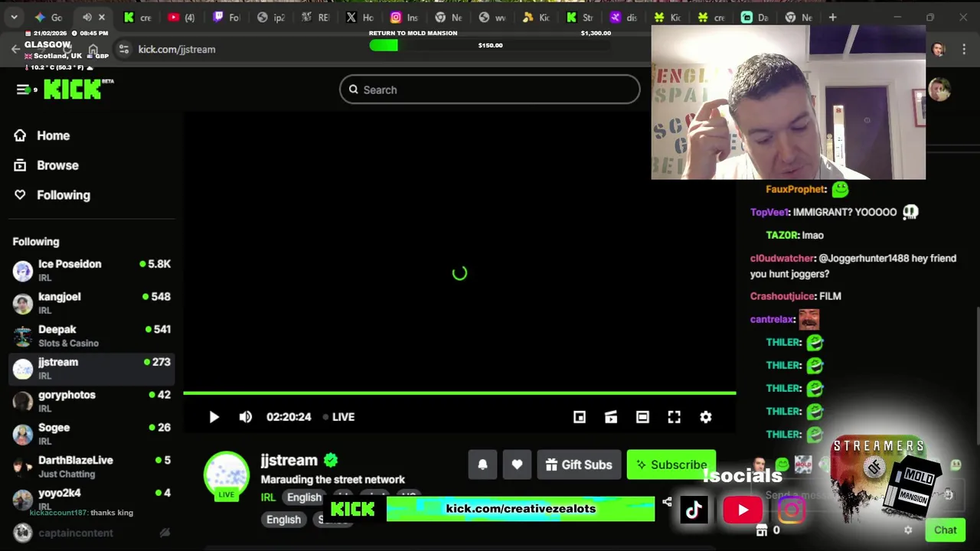Enter fullscreen on the video player
Viewport: 980px width, 551px height.
pyautogui.click(x=674, y=417)
